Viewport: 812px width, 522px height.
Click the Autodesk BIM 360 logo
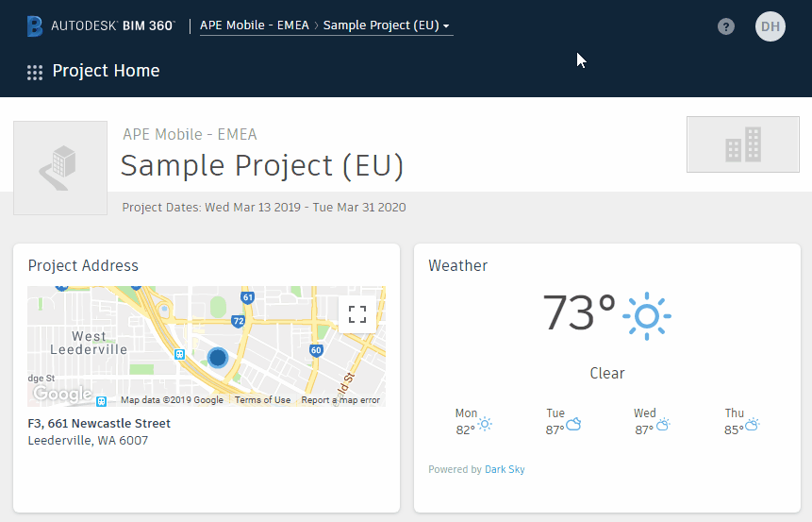(x=101, y=26)
